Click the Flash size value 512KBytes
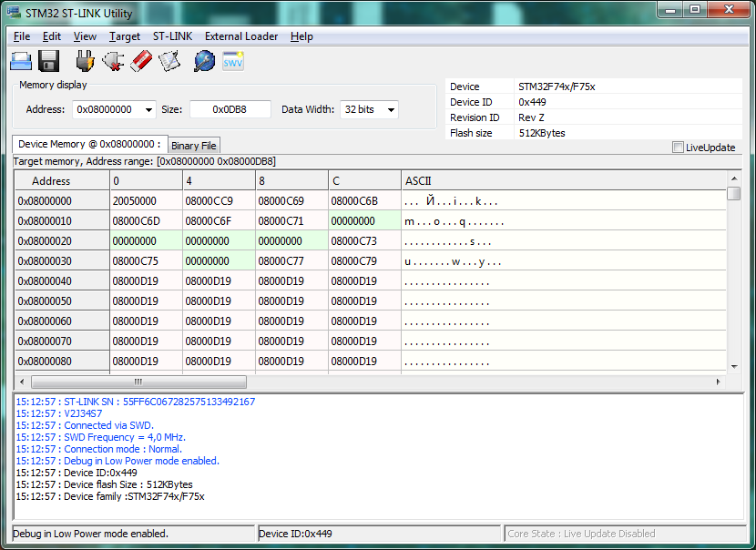 click(x=541, y=133)
